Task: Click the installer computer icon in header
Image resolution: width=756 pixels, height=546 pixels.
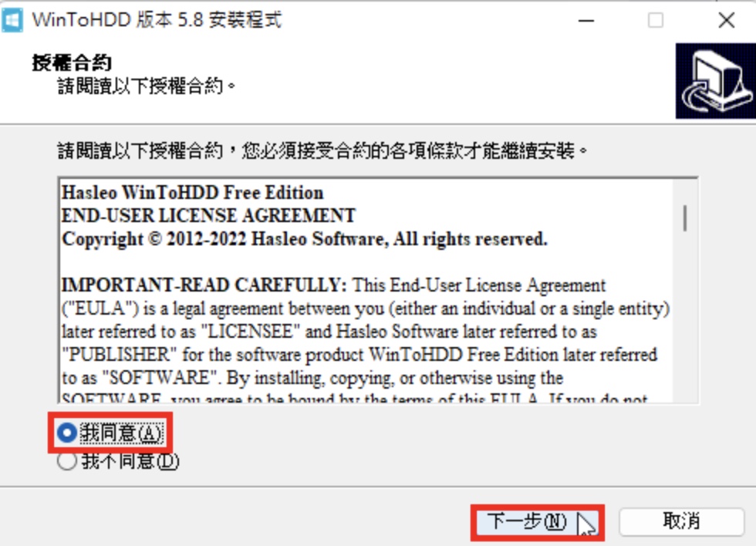Action: (716, 81)
